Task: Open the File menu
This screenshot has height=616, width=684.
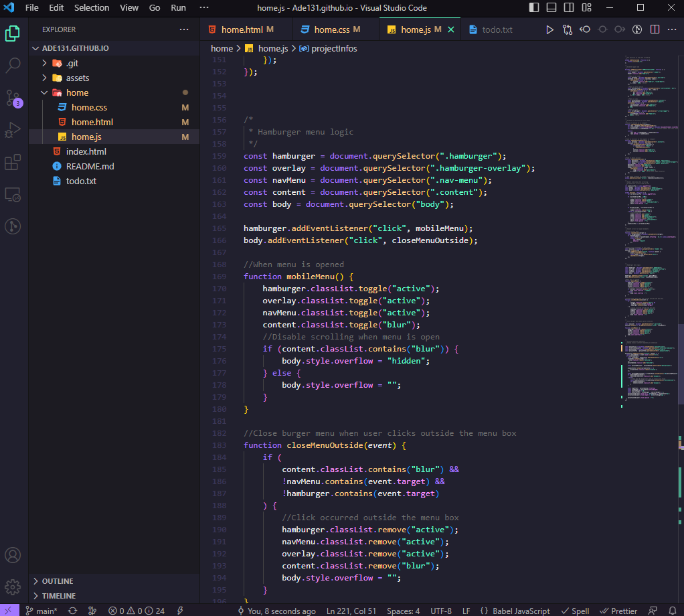Action: tap(31, 7)
